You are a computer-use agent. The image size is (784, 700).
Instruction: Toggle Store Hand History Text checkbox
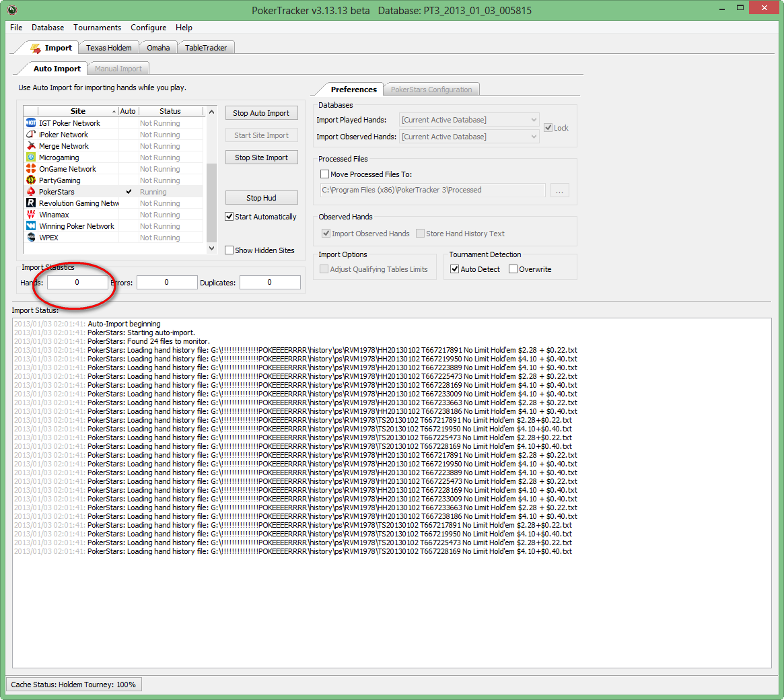coord(420,234)
